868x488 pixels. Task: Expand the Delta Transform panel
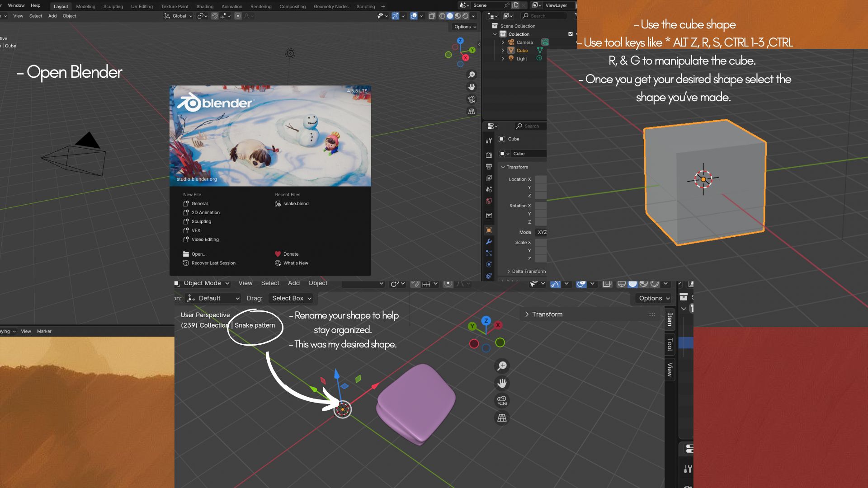[528, 271]
